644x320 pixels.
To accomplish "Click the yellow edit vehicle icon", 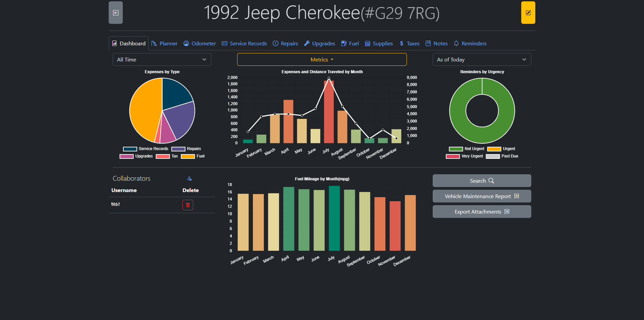I will tap(528, 13).
